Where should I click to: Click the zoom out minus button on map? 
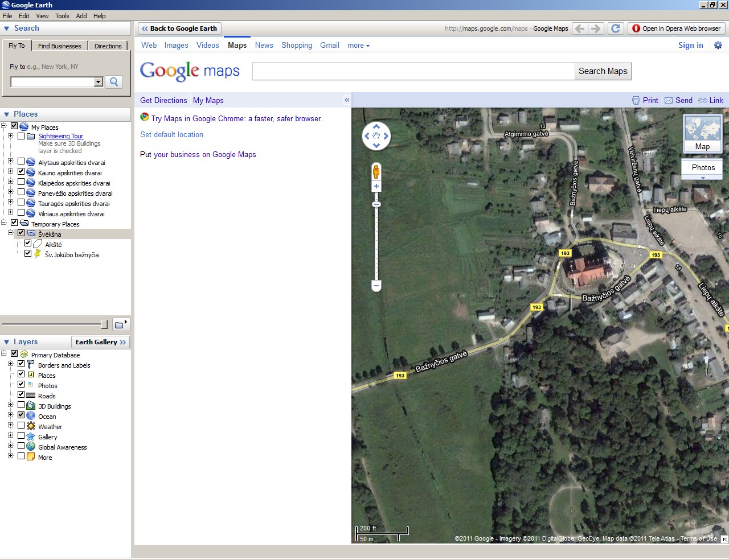click(376, 285)
